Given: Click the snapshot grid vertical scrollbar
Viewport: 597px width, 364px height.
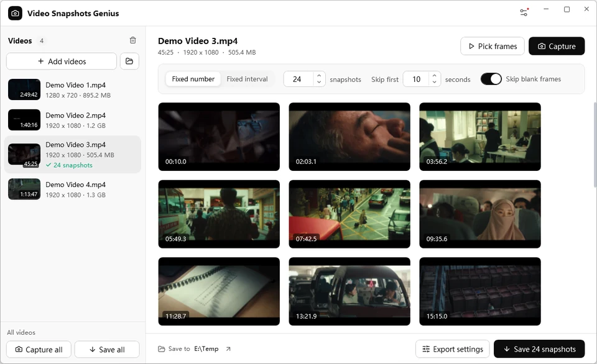Looking at the screenshot, I should pos(595,145).
